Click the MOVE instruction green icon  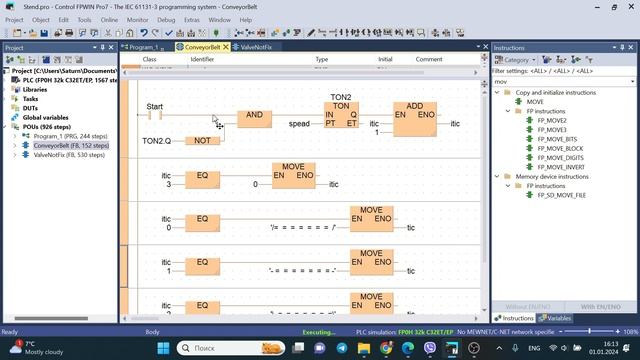coord(518,102)
